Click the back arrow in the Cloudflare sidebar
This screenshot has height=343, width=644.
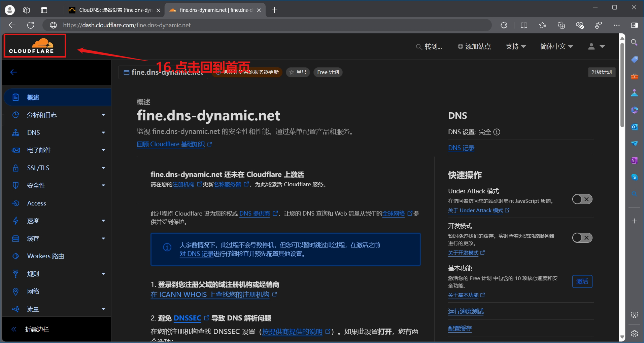coord(13,72)
